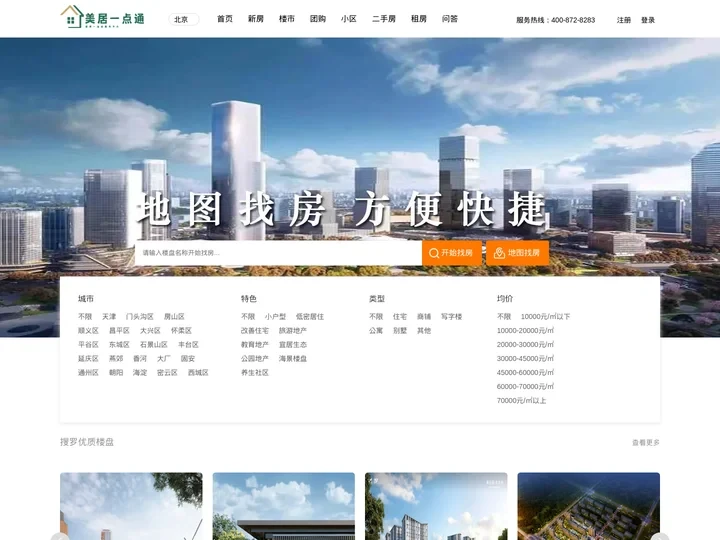Select 10000-20000元/㎡ price filter
This screenshot has height=540, width=720.
tap(525, 331)
